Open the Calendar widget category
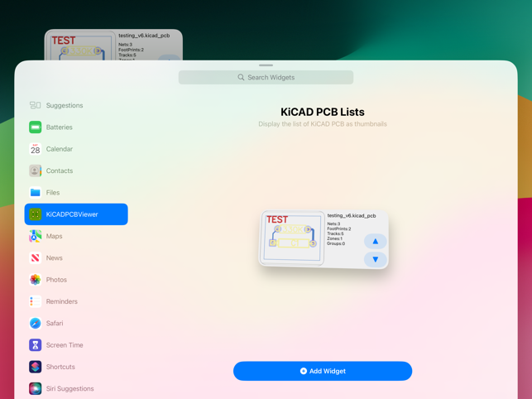This screenshot has width=532, height=399. [x=76, y=149]
